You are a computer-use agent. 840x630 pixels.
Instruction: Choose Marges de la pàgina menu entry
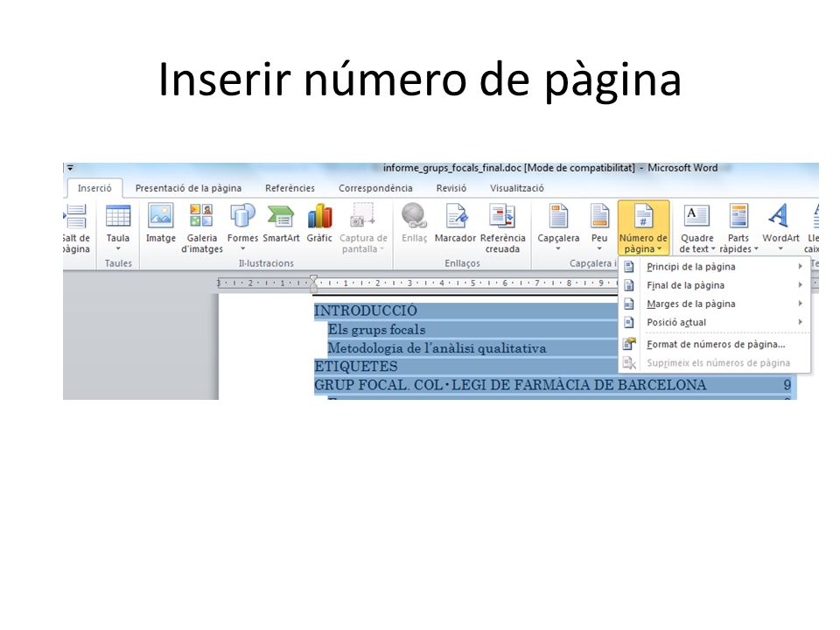point(714,304)
